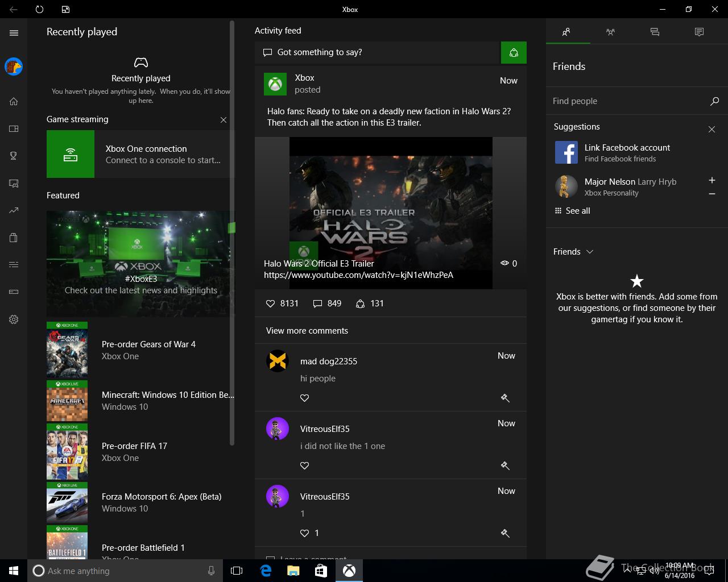Screen dimensions: 728x582
Task: Report the 'i did not like' comment
Action: [x=505, y=465]
